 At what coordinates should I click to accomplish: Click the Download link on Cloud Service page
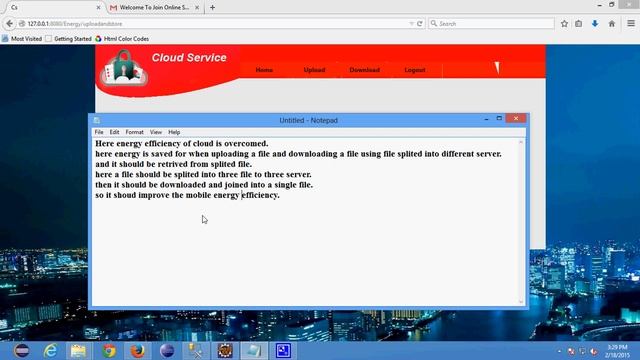(364, 70)
